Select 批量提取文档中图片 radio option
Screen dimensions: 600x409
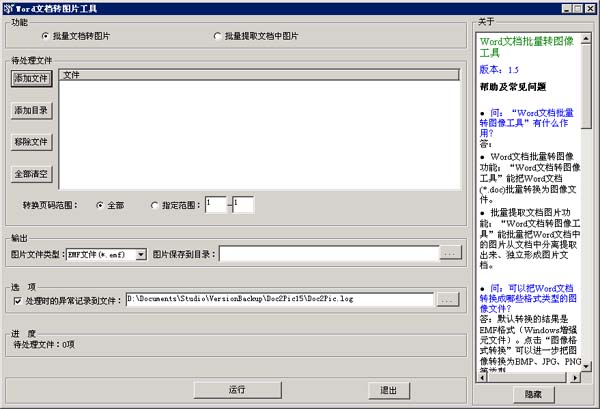pyautogui.click(x=217, y=36)
